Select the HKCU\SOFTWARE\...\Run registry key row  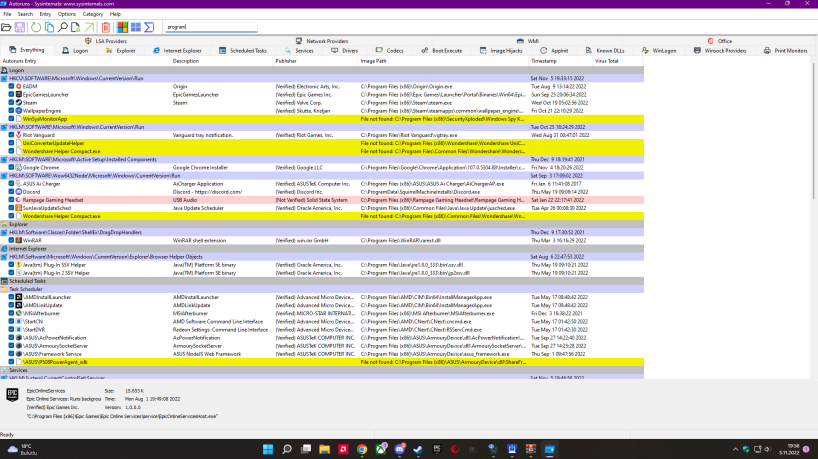[322, 78]
